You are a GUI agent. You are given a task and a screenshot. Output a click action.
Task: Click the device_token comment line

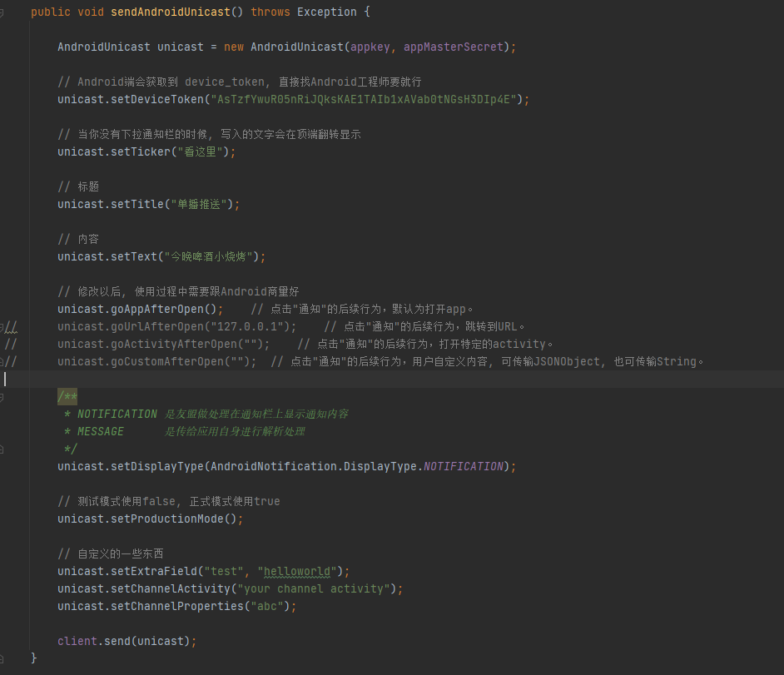pyautogui.click(x=239, y=82)
